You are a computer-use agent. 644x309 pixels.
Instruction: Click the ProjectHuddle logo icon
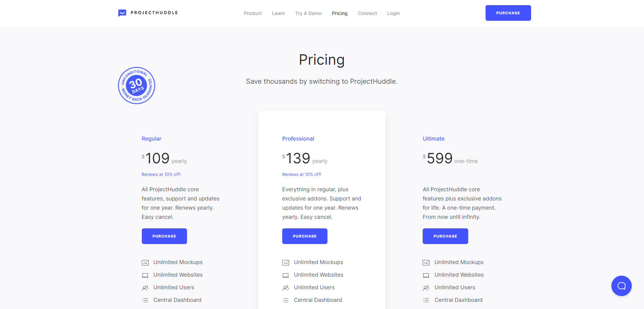tap(122, 13)
